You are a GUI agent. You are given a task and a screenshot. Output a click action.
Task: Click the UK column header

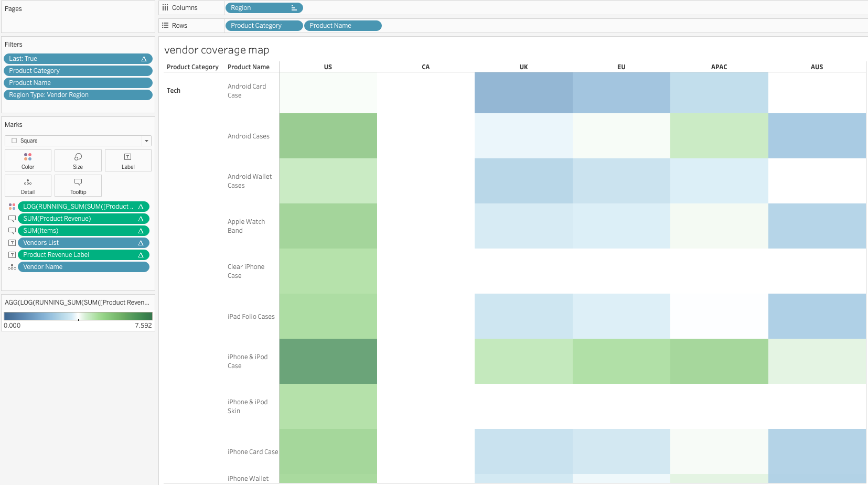click(523, 67)
